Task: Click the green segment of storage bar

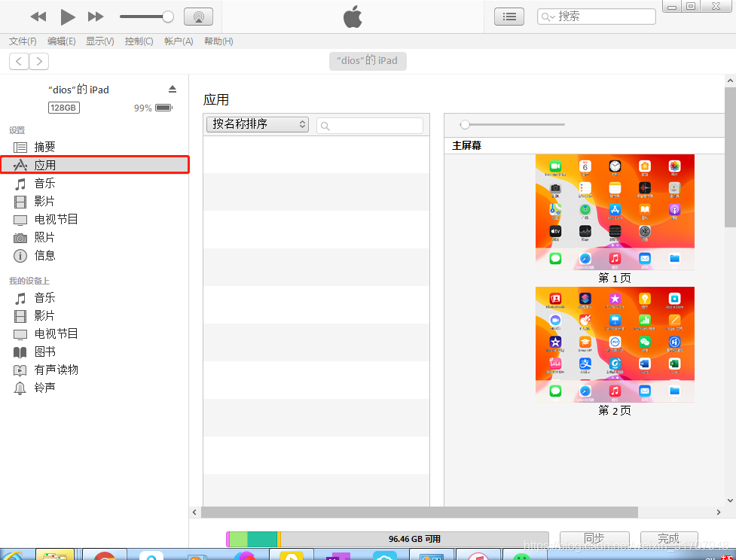Action: 239,540
